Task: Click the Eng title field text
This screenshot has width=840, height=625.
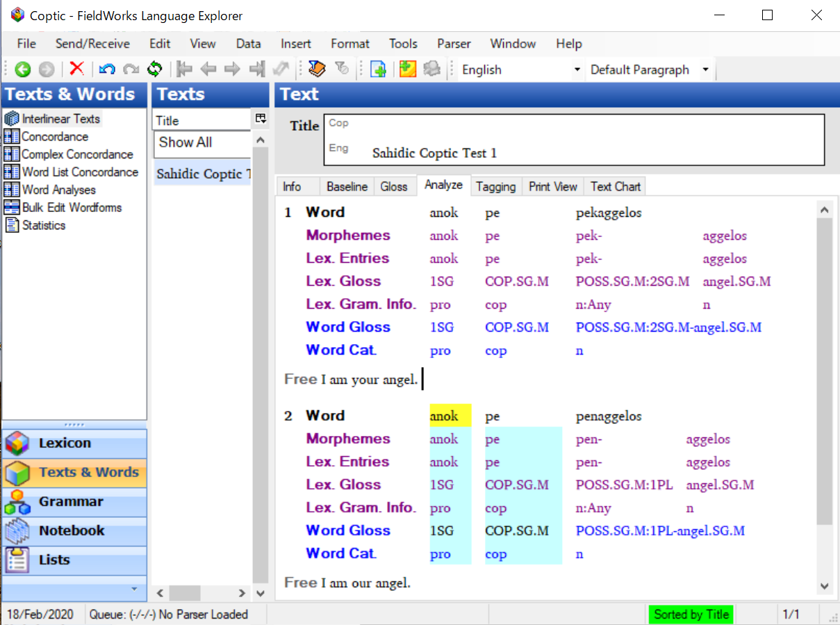Action: click(x=434, y=153)
